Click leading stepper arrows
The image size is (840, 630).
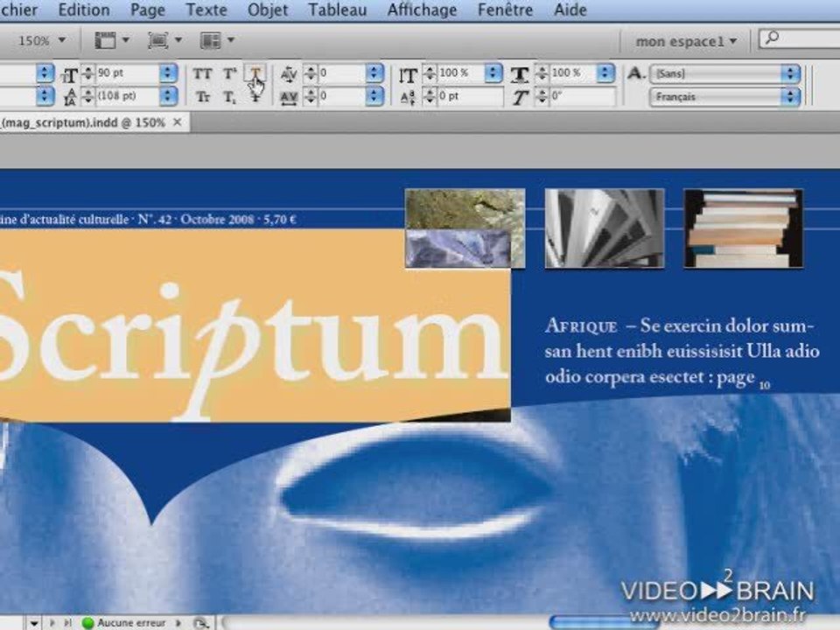(x=87, y=96)
